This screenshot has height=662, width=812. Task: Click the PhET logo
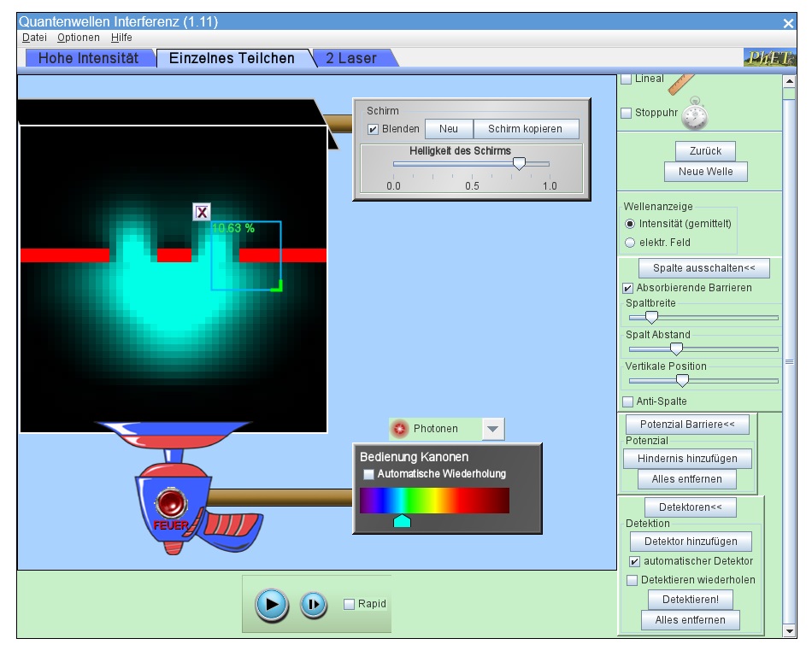[769, 57]
